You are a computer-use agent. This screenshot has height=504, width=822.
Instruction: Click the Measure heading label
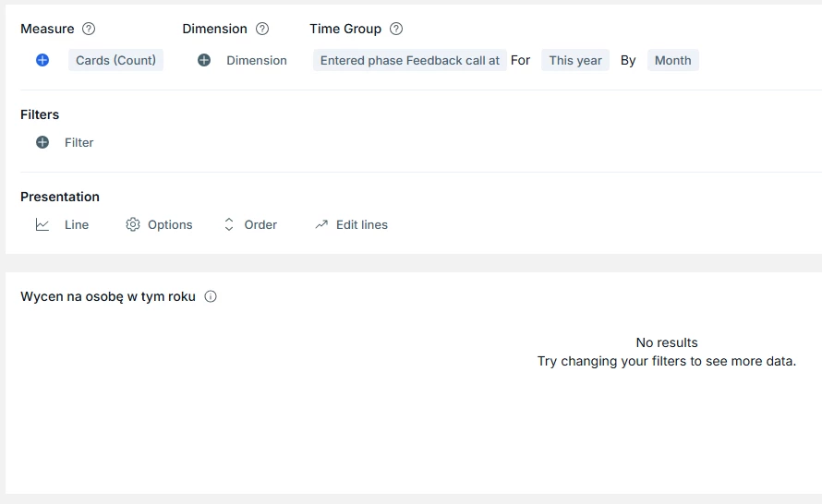pyautogui.click(x=47, y=29)
